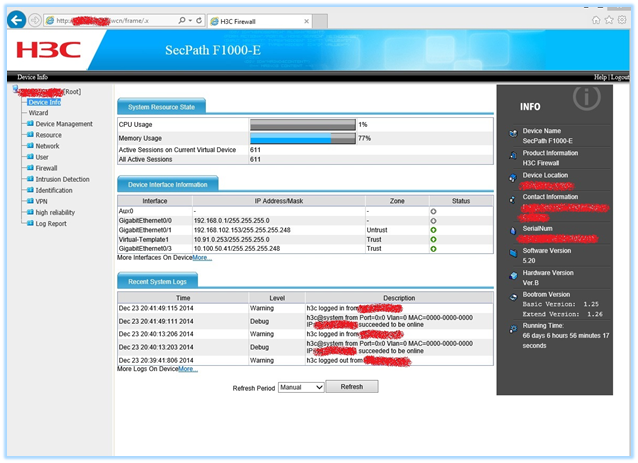Screen dimensions: 638x463
Task: Click the Memory Usage progress bar
Action: point(302,139)
